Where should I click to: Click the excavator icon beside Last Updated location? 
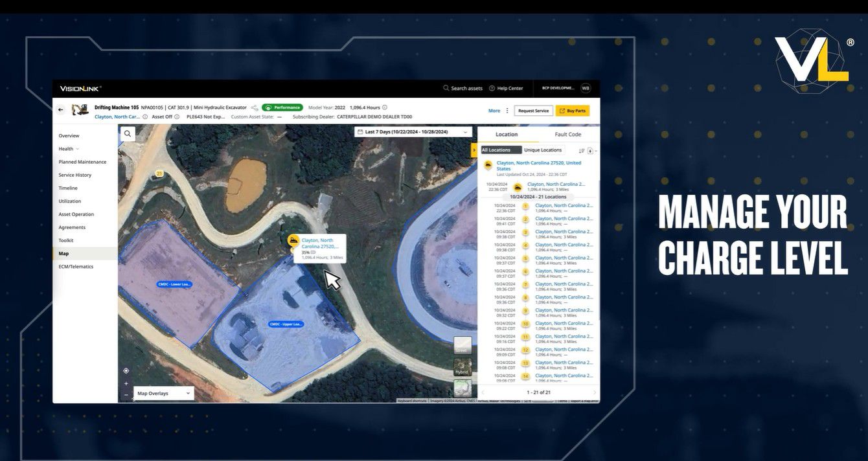tap(488, 165)
